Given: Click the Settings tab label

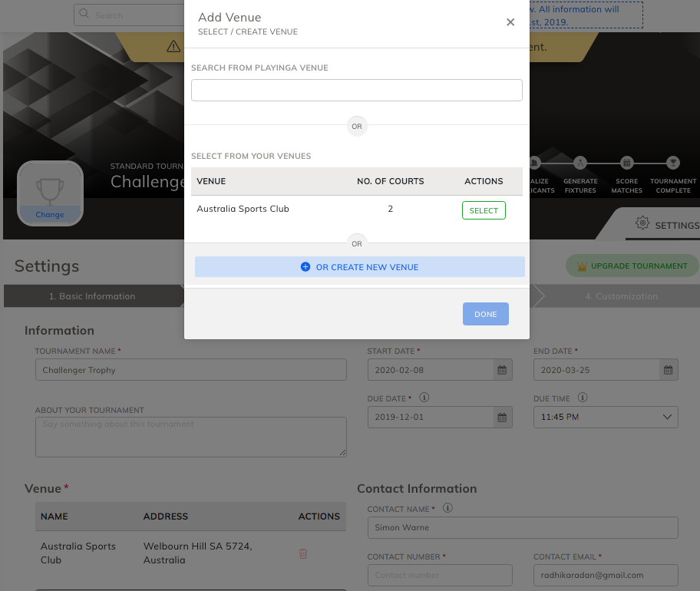Looking at the screenshot, I should coord(677,226).
